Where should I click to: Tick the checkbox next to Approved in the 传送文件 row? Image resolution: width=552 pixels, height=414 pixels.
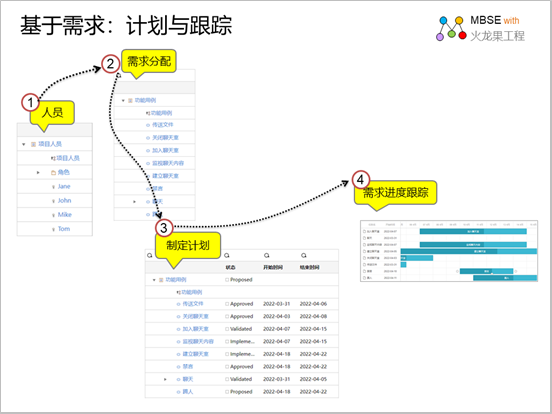coord(227,304)
